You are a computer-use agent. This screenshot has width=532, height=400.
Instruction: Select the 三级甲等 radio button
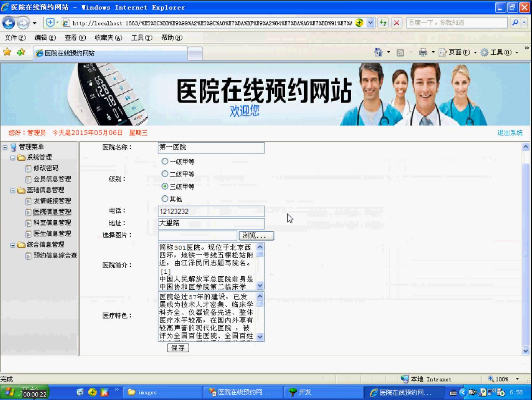point(165,187)
